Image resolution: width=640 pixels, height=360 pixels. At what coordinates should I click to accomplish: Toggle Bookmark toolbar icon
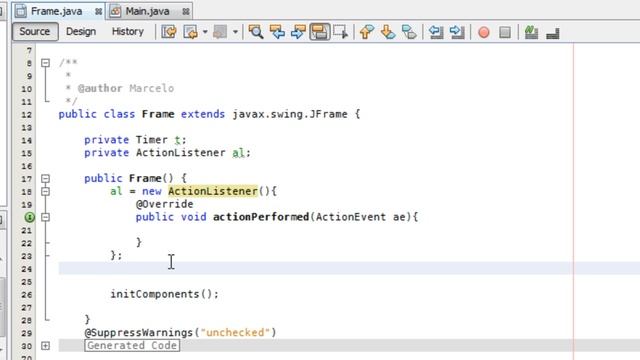point(409,32)
